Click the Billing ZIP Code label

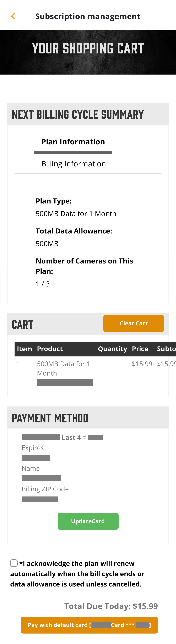pos(45,489)
